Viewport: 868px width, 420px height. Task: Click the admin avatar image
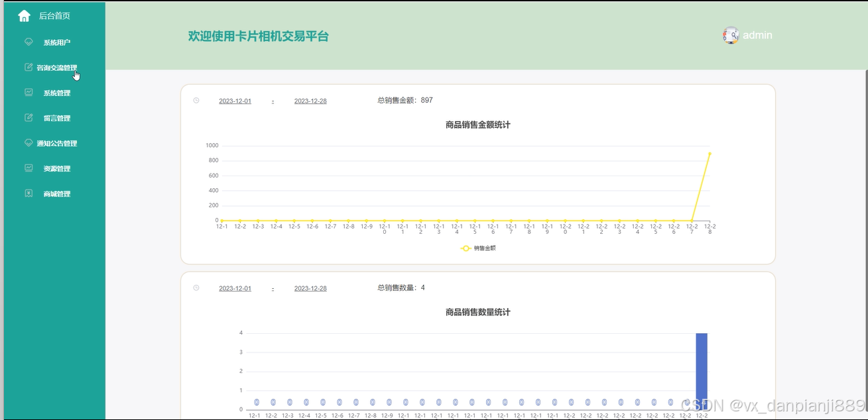[731, 35]
